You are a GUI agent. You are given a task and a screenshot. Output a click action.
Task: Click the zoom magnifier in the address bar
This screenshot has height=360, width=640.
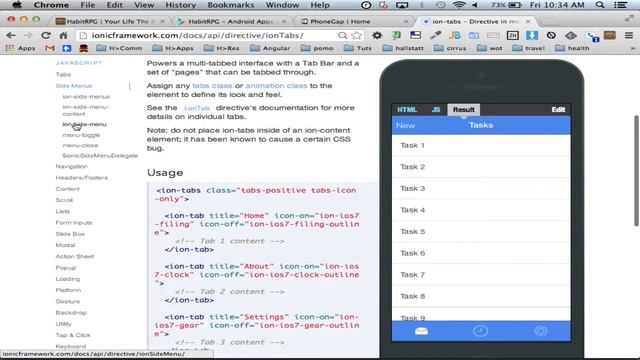pyautogui.click(x=342, y=36)
